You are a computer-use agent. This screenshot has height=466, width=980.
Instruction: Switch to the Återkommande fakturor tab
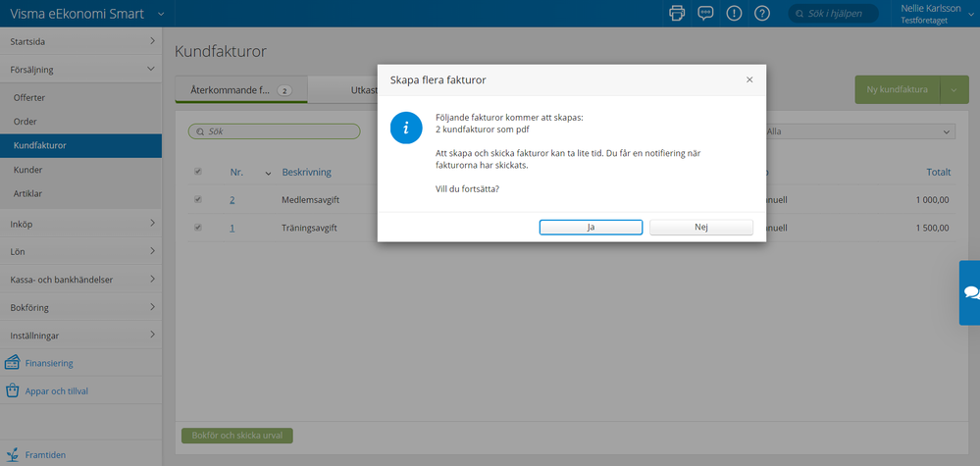pyautogui.click(x=239, y=89)
